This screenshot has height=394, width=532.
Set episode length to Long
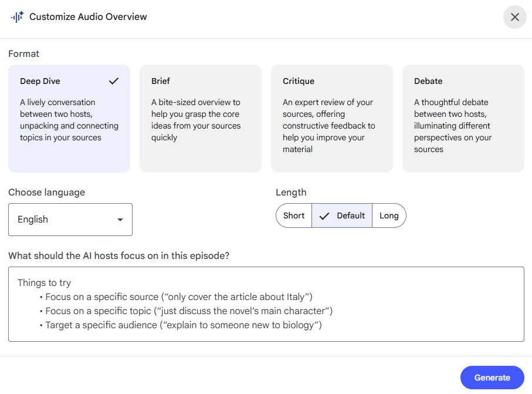pos(388,215)
